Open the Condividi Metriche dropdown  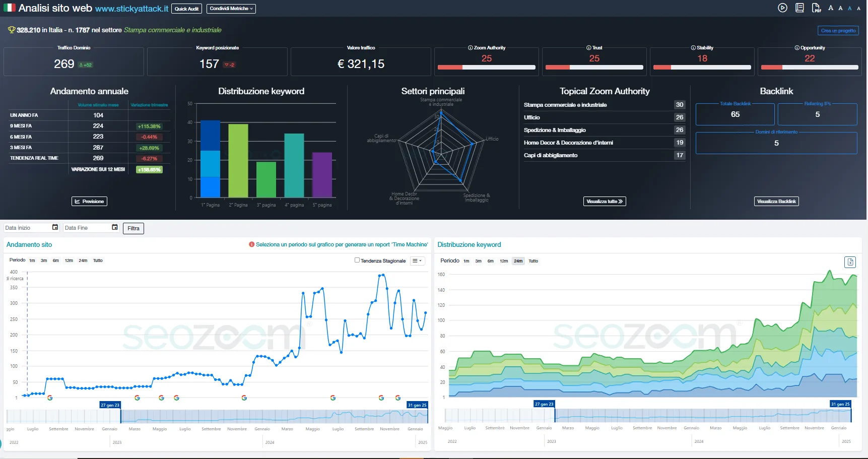231,9
